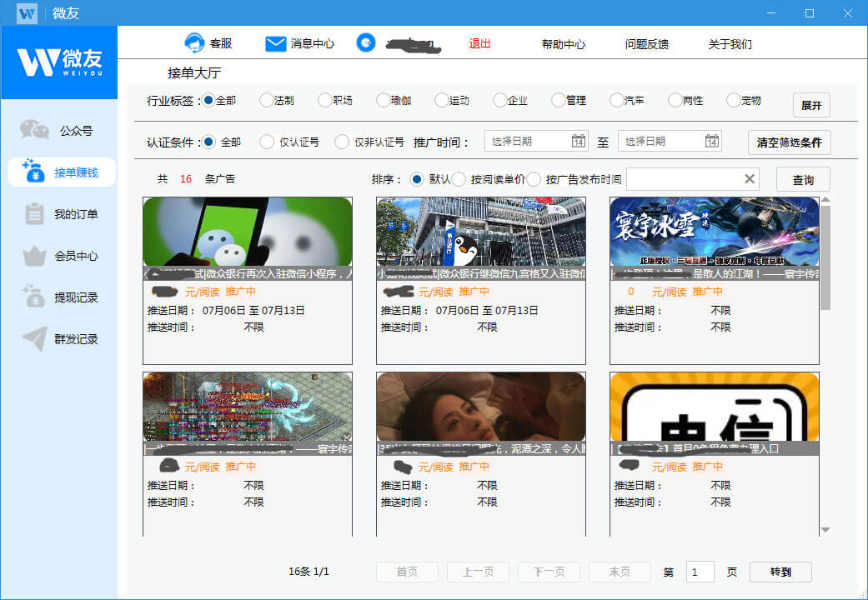Viewport: 868px width, 600px height.
Task: Click the ad list vertical scrollbar
Action: (x=825, y=258)
